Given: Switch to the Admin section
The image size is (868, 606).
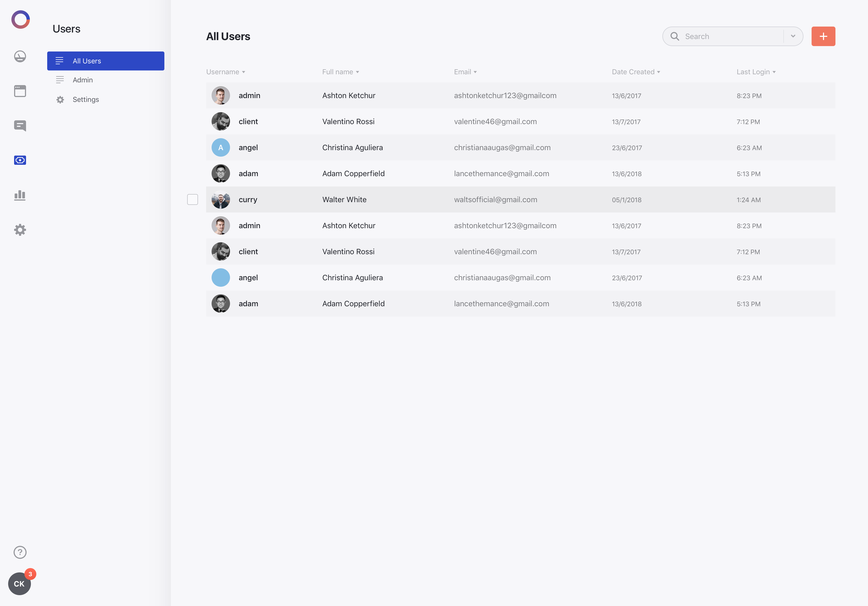Looking at the screenshot, I should [x=83, y=80].
